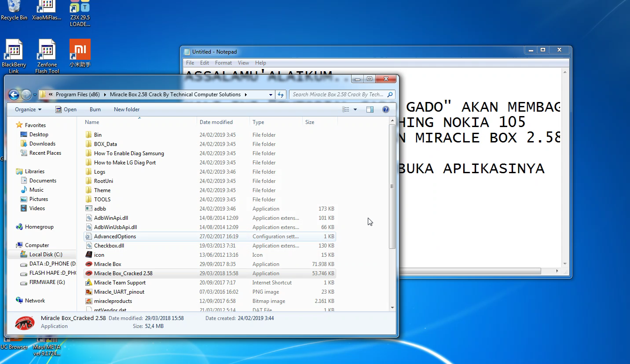Click the Search Miracle Box folder field
The height and width of the screenshot is (364, 630).
tap(342, 95)
